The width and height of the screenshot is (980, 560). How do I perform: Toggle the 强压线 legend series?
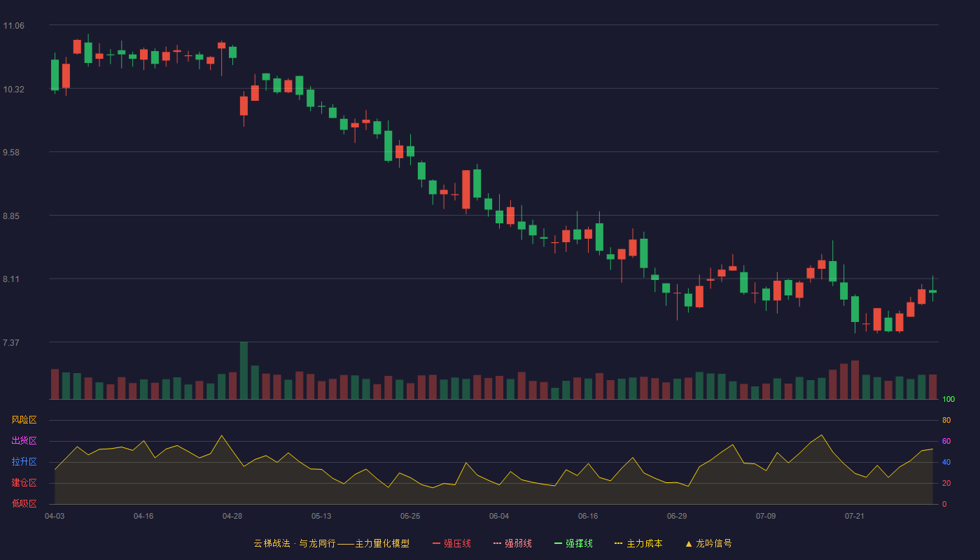tap(451, 543)
